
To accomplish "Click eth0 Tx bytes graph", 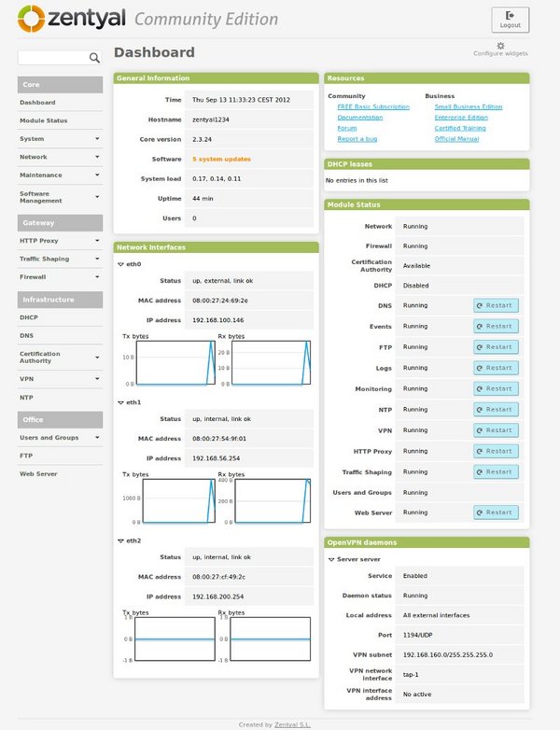I will 175,363.
